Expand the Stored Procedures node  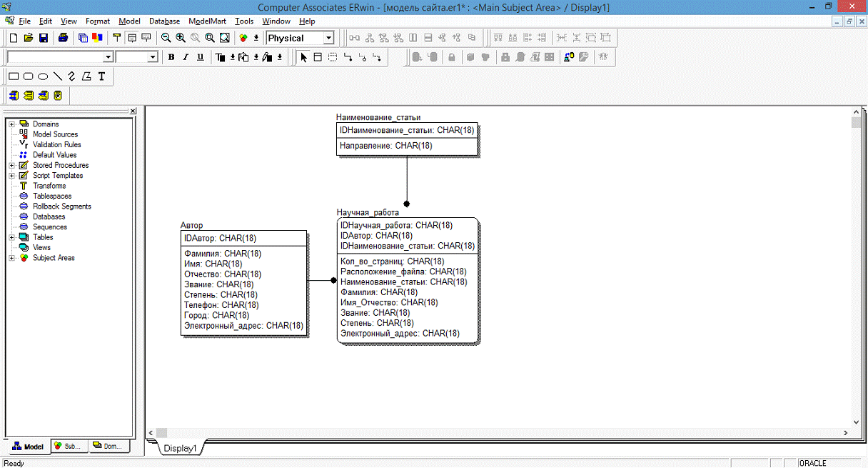tap(12, 165)
